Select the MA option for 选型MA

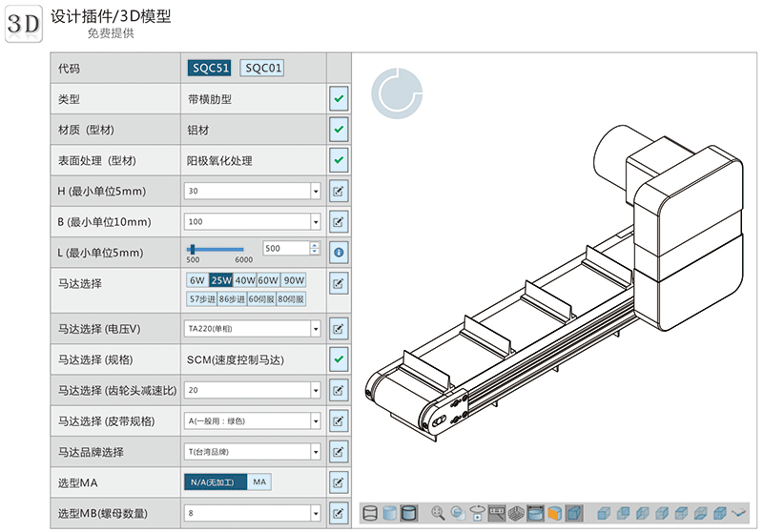[x=259, y=482]
